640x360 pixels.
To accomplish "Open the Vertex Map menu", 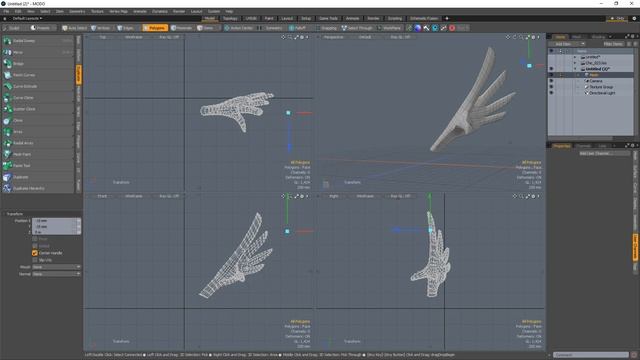I will [x=118, y=11].
